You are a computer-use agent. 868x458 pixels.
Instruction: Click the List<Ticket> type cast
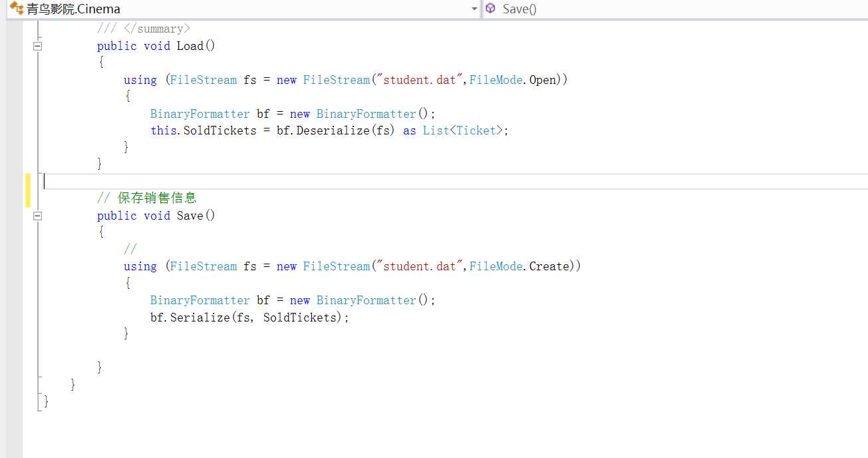(463, 130)
